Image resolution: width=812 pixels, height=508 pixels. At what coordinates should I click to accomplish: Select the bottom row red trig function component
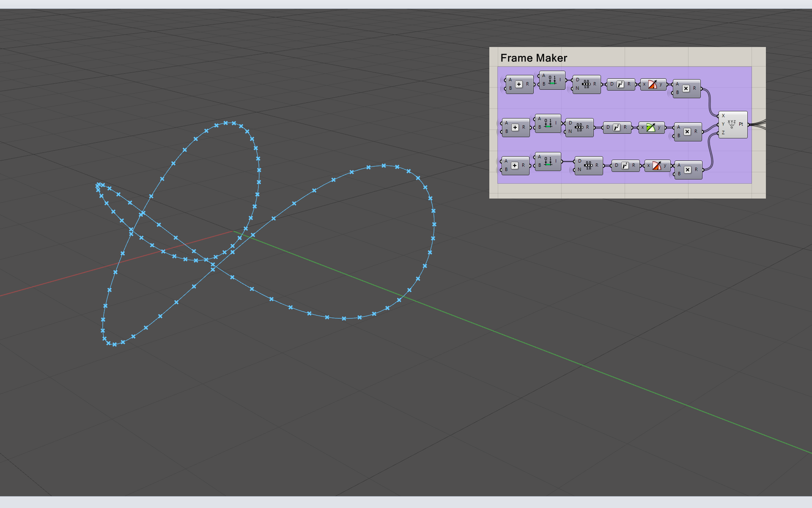point(658,166)
